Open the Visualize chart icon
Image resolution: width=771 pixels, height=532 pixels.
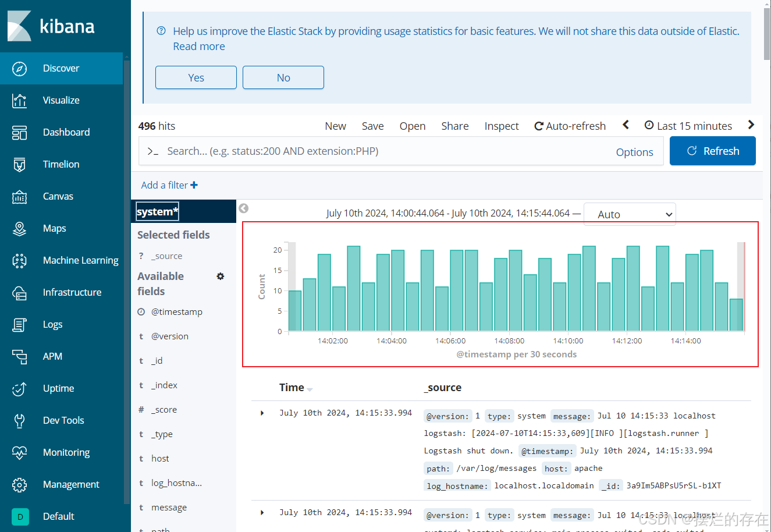point(19,101)
